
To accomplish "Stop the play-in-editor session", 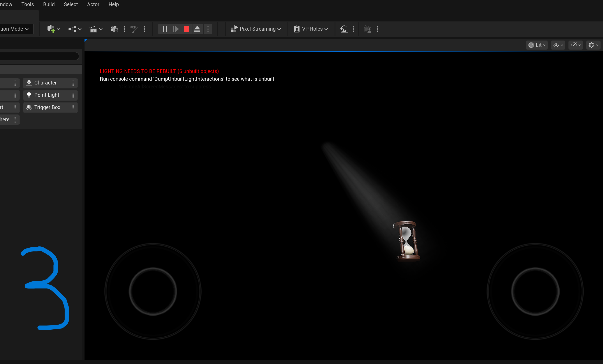I will click(x=186, y=29).
